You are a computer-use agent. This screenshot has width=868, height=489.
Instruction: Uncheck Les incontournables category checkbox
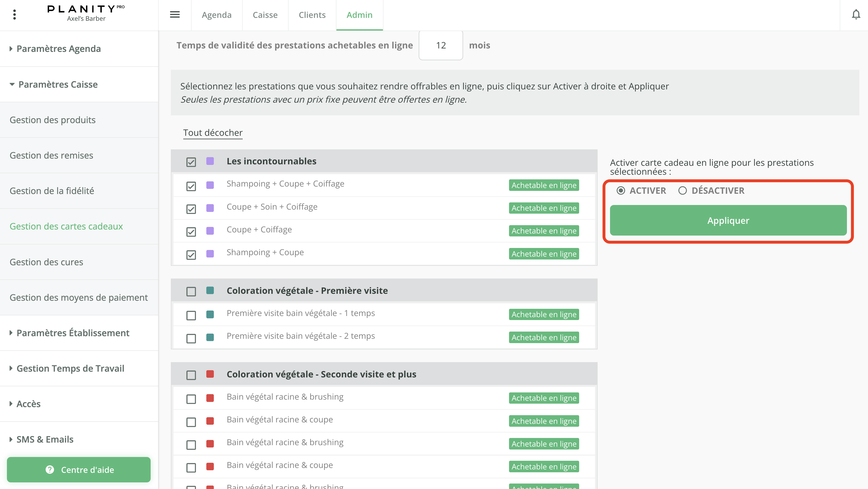tap(191, 162)
